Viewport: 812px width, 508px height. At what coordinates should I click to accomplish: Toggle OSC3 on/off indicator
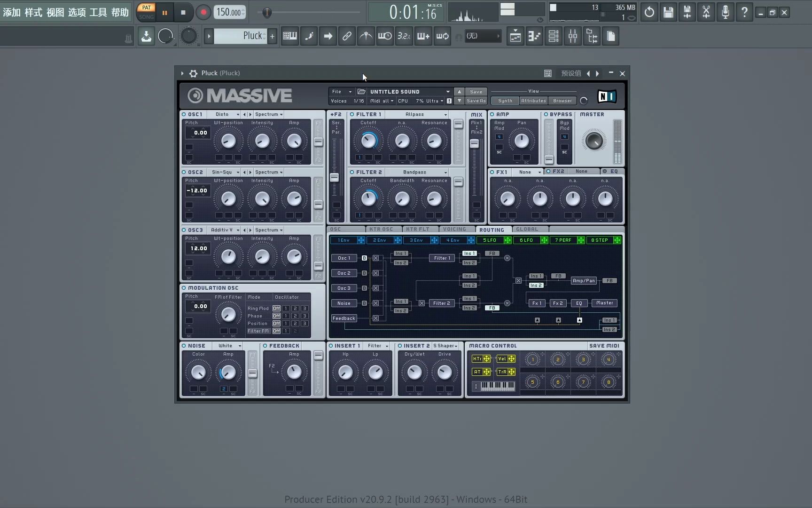pyautogui.click(x=184, y=230)
